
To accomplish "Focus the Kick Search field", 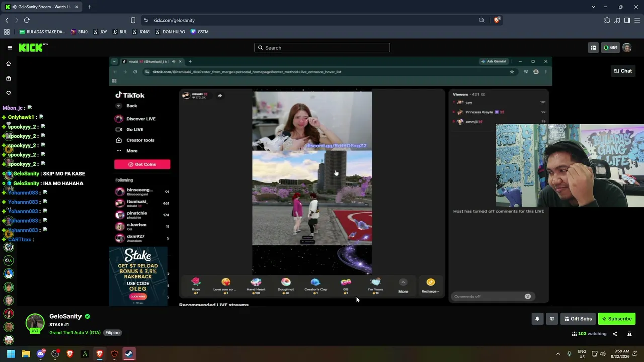I will (x=322, y=48).
